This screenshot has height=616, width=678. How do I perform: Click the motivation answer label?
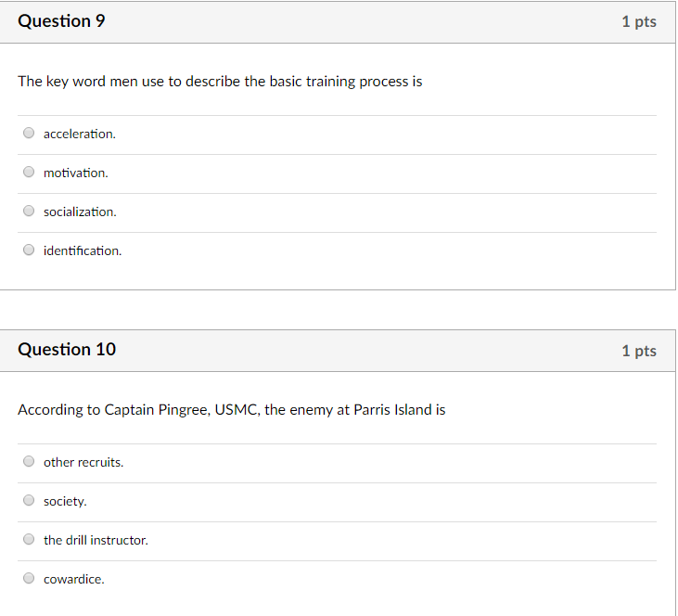pos(76,173)
